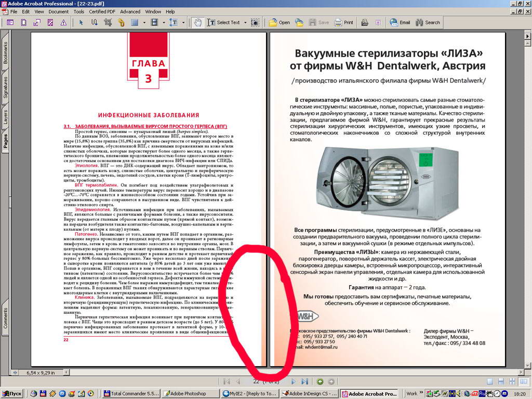Click the Print toolbar button
The height and width of the screenshot is (399, 532).
pos(344,22)
